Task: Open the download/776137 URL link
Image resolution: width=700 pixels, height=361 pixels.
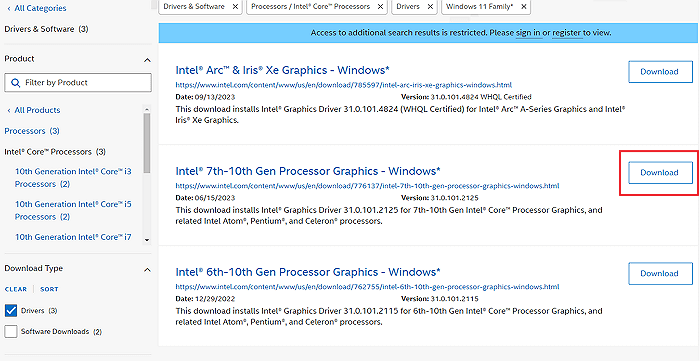Action: 367,186
